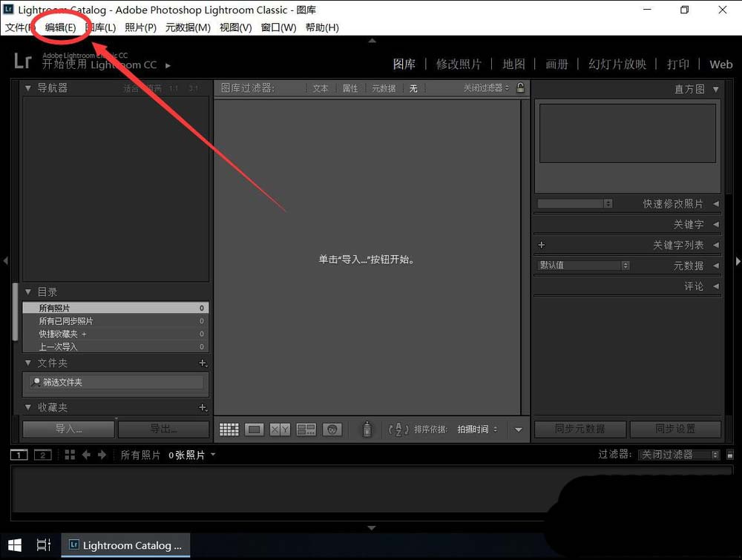The image size is (742, 560).
Task: Add a new collection with plus icon
Action: click(x=203, y=407)
